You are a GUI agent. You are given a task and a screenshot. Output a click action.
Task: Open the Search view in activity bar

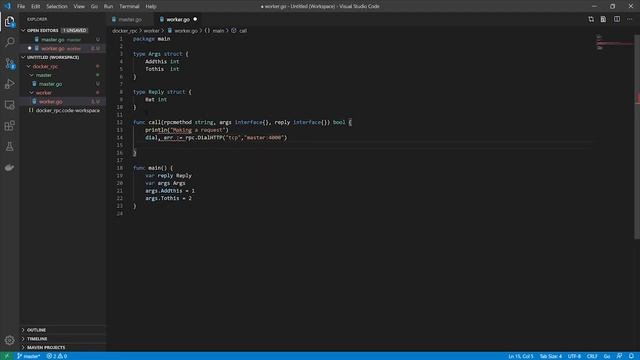[x=9, y=42]
